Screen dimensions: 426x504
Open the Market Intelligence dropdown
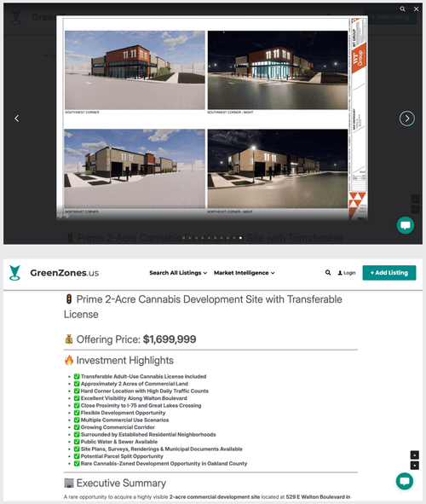coord(244,273)
